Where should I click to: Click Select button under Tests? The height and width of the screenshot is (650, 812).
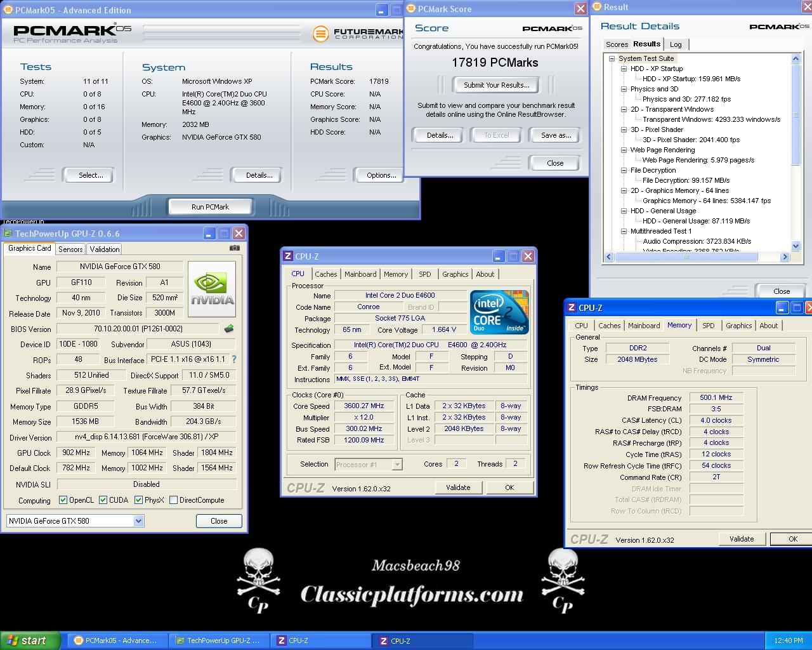coord(90,175)
